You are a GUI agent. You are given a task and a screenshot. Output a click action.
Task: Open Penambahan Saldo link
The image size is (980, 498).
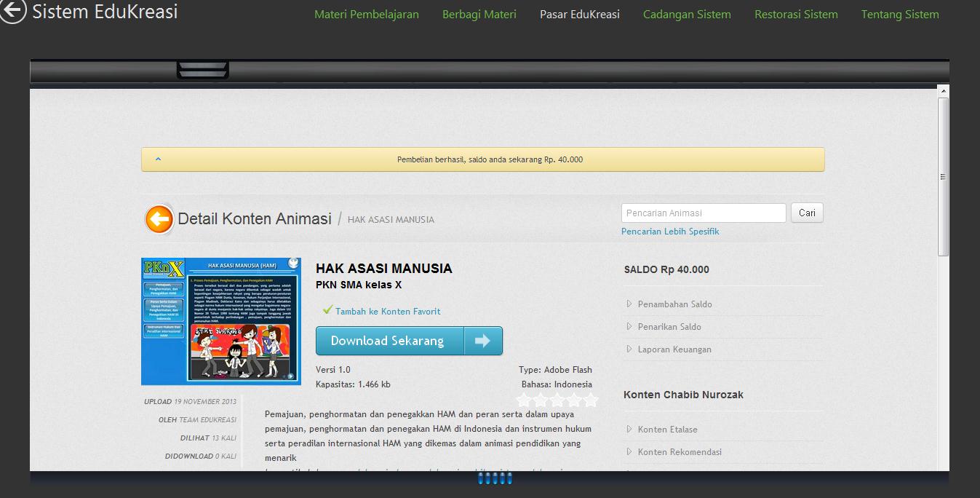point(674,304)
